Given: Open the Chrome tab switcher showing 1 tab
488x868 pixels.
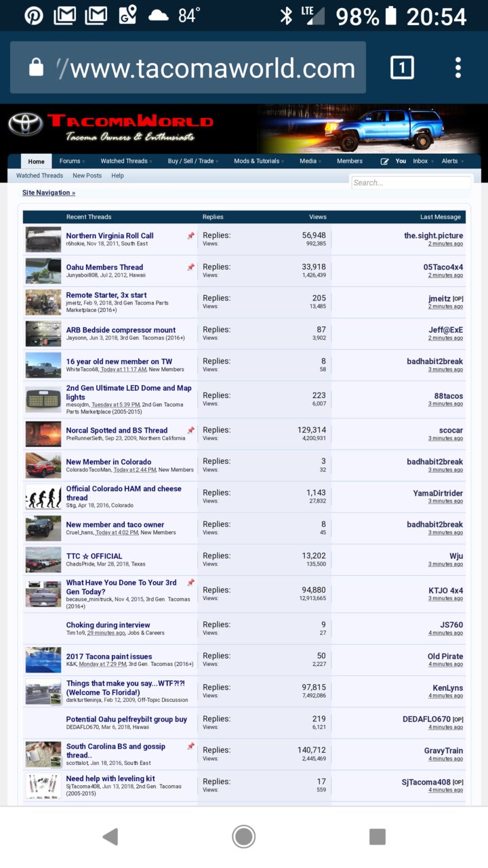Looking at the screenshot, I should [x=402, y=68].
